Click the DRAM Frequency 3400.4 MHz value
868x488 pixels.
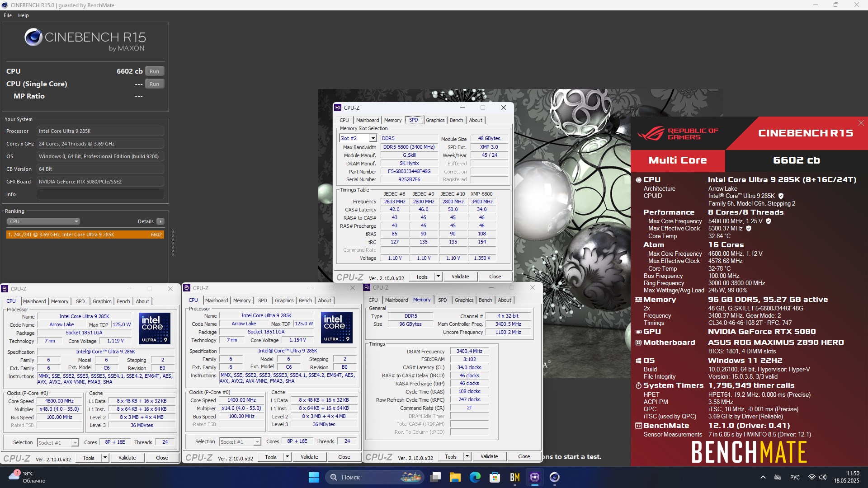pos(469,351)
